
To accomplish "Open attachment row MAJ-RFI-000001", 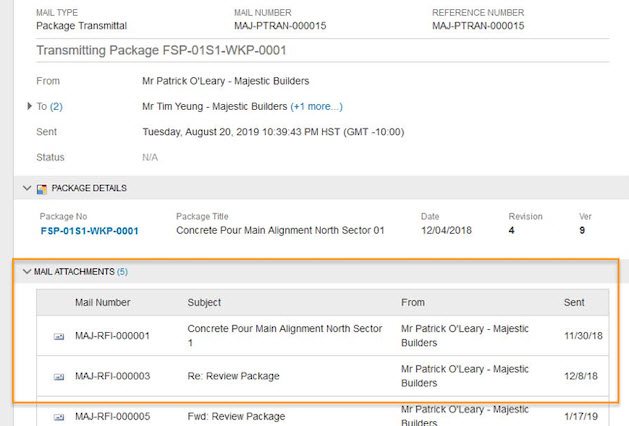I will pyautogui.click(x=323, y=336).
